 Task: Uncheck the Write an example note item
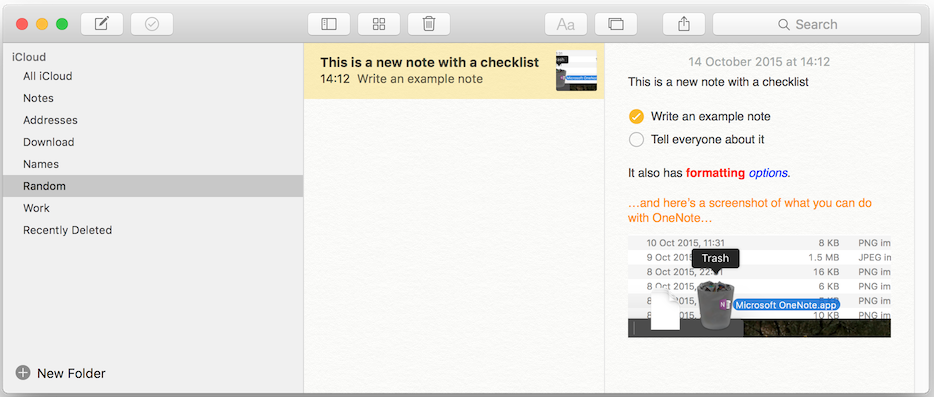point(636,116)
